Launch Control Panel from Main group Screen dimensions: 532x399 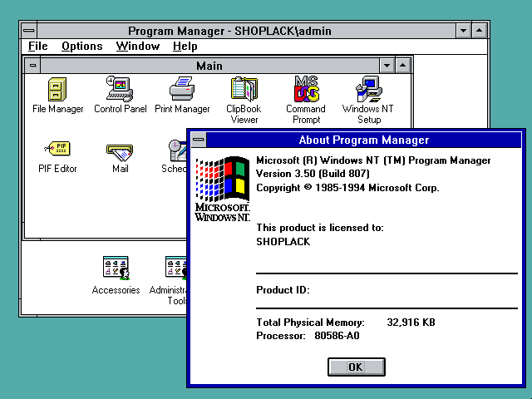tap(120, 89)
